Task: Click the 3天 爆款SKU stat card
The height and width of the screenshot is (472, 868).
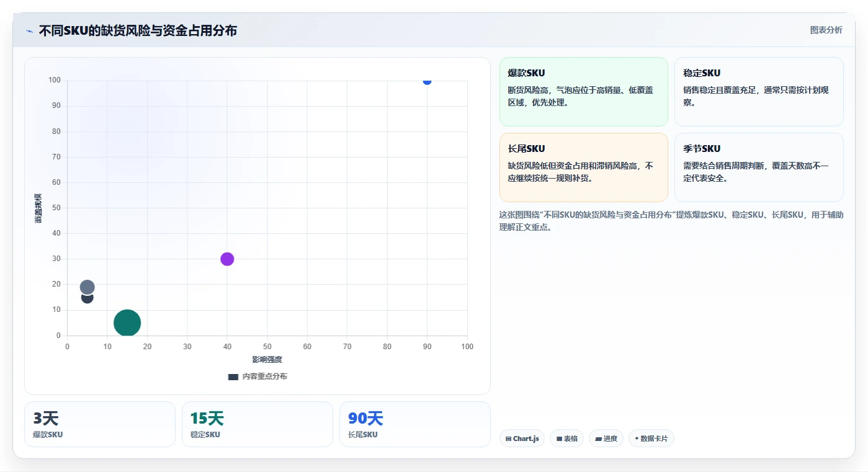Action: pyautogui.click(x=100, y=424)
